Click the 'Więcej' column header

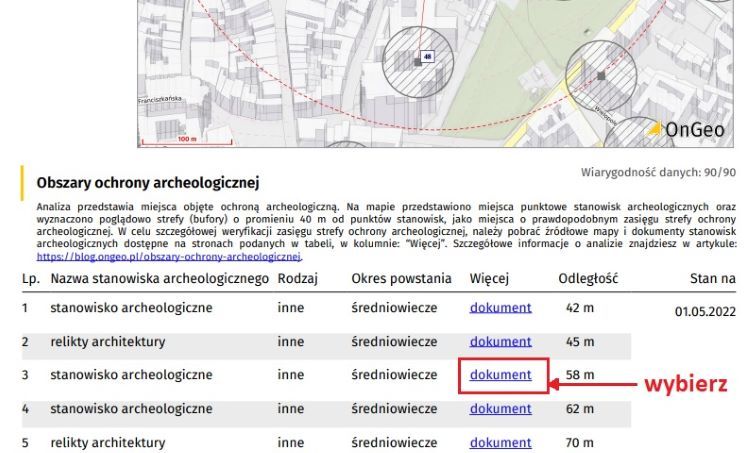coord(489,279)
